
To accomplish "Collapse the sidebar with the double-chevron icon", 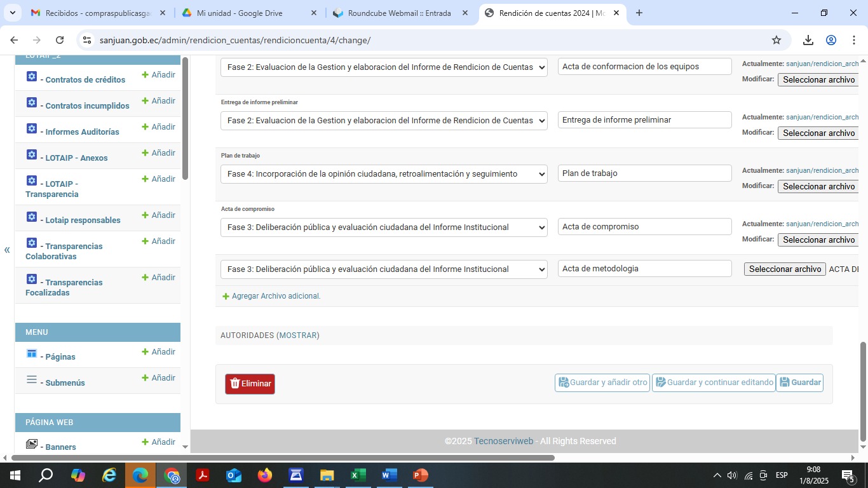I will tap(7, 250).
